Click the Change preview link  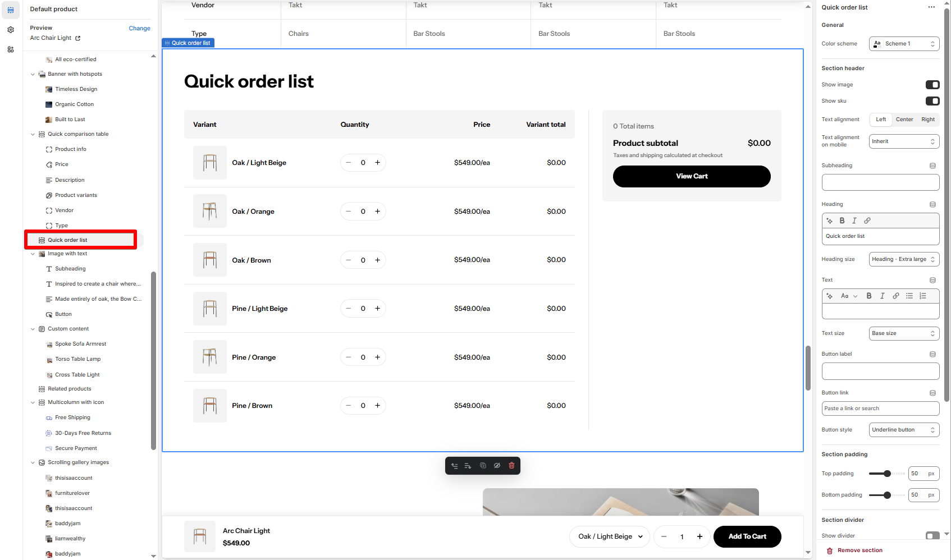coord(139,28)
